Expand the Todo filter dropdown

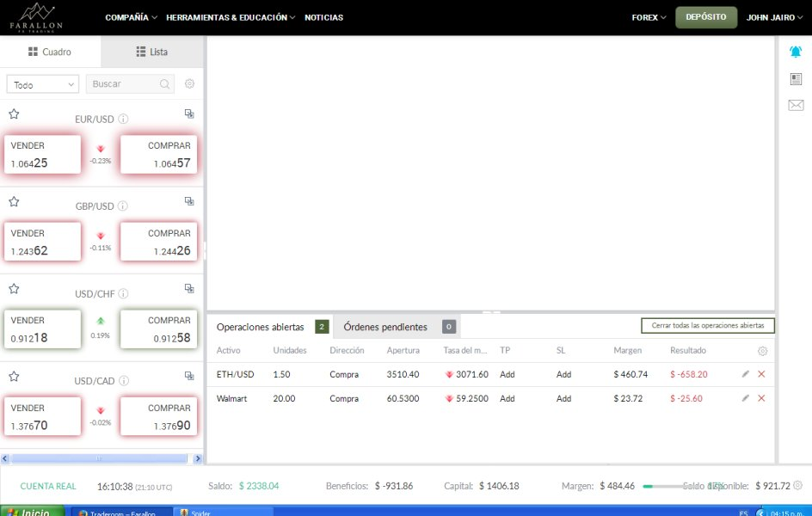43,84
